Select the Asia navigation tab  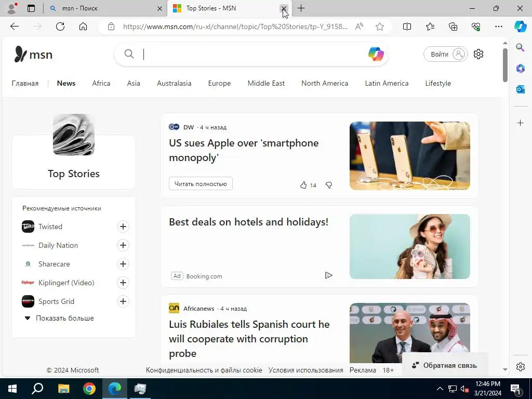coord(134,83)
